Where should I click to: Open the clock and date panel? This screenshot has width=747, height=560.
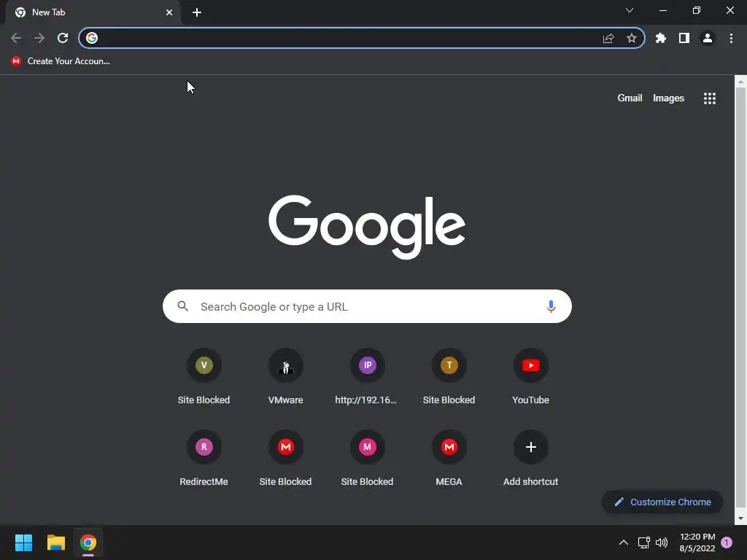[x=697, y=542]
